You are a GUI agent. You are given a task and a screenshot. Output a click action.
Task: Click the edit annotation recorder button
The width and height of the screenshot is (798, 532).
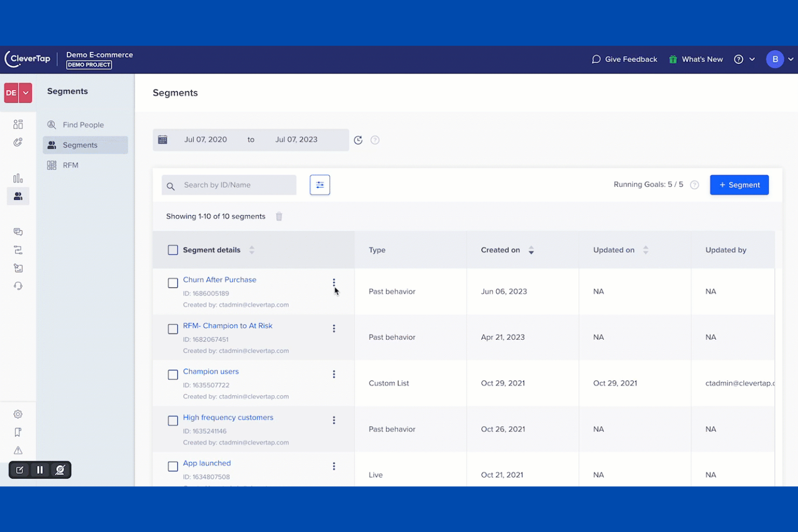20,470
